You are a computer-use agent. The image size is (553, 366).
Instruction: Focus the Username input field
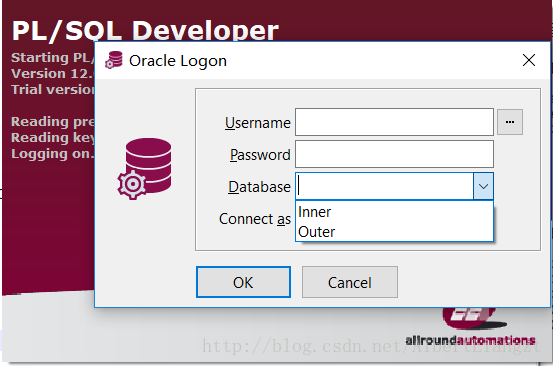[x=394, y=122]
